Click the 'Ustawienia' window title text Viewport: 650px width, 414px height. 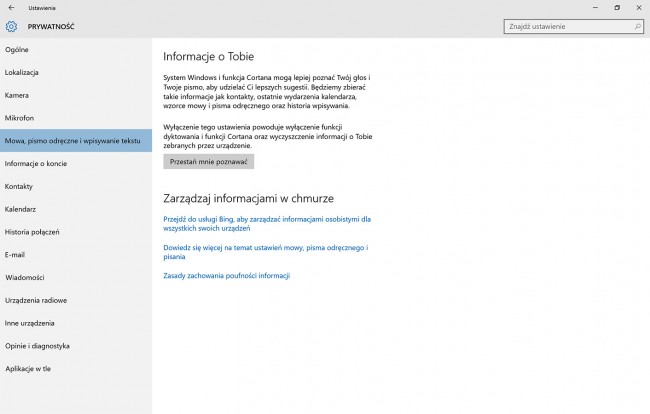click(42, 8)
